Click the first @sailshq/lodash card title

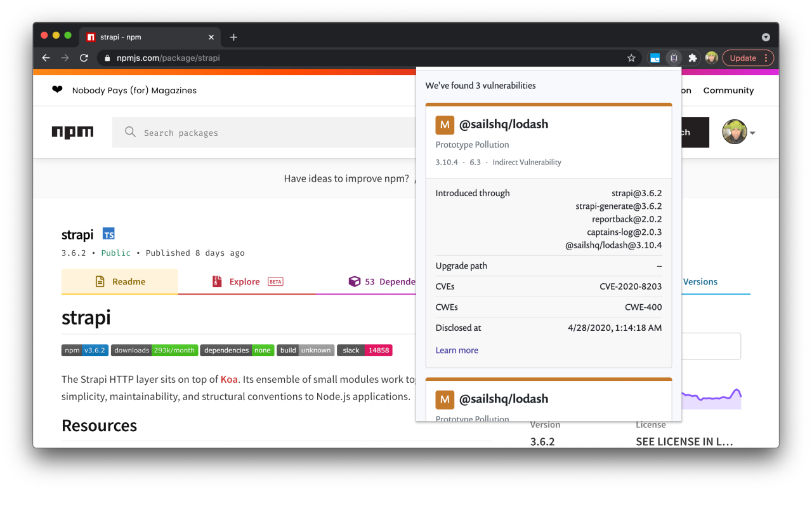(x=504, y=124)
